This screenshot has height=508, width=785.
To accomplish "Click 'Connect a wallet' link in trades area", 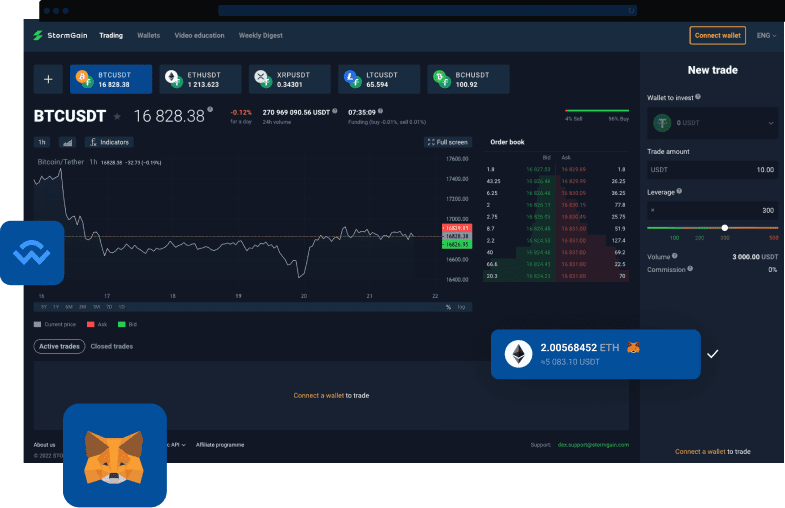I will (318, 395).
